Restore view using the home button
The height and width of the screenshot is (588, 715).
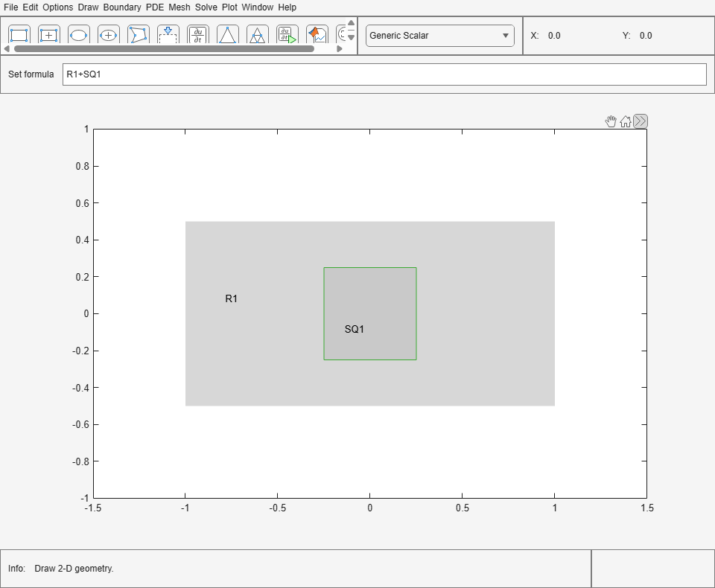click(x=626, y=121)
